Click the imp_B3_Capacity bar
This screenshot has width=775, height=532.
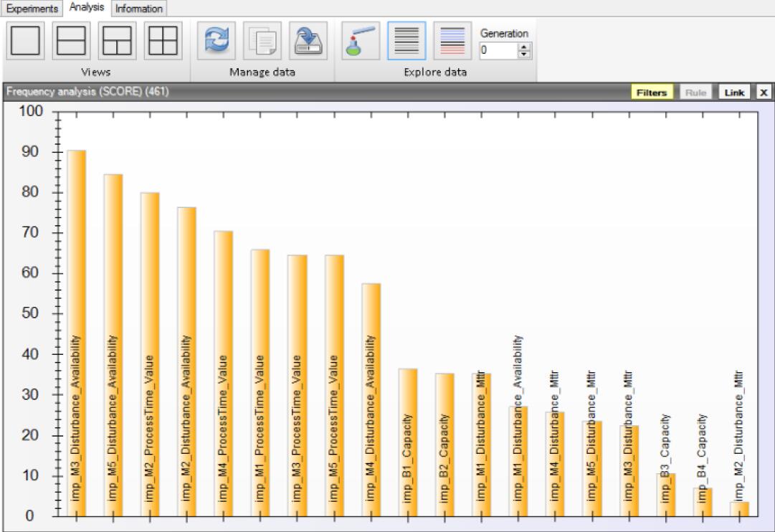point(666,495)
